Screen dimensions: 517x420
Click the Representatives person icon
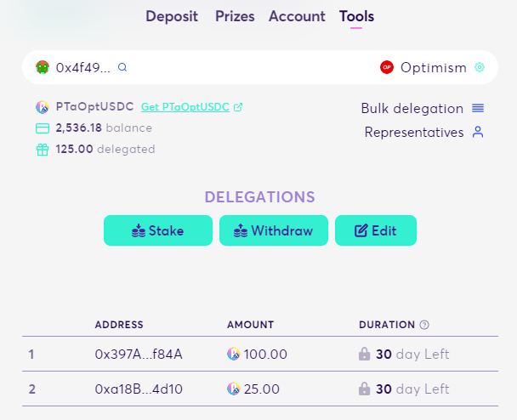click(x=478, y=132)
